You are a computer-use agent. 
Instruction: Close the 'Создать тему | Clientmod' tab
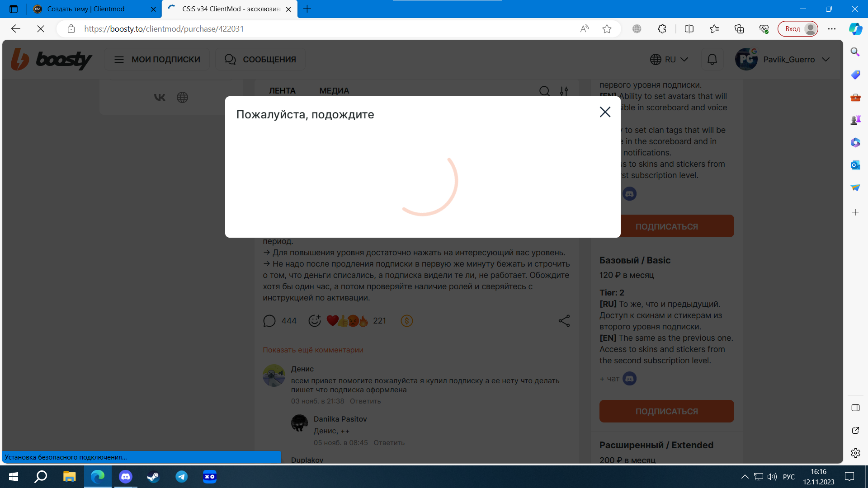(x=153, y=9)
